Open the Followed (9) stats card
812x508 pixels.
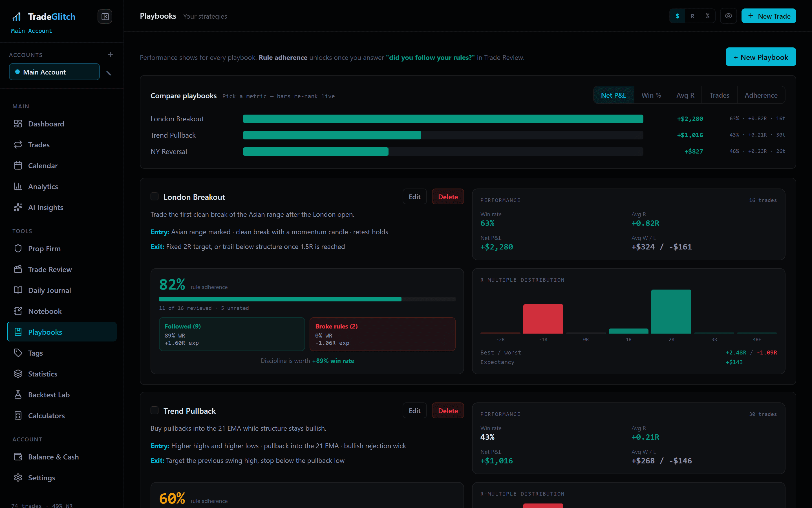[232, 334]
